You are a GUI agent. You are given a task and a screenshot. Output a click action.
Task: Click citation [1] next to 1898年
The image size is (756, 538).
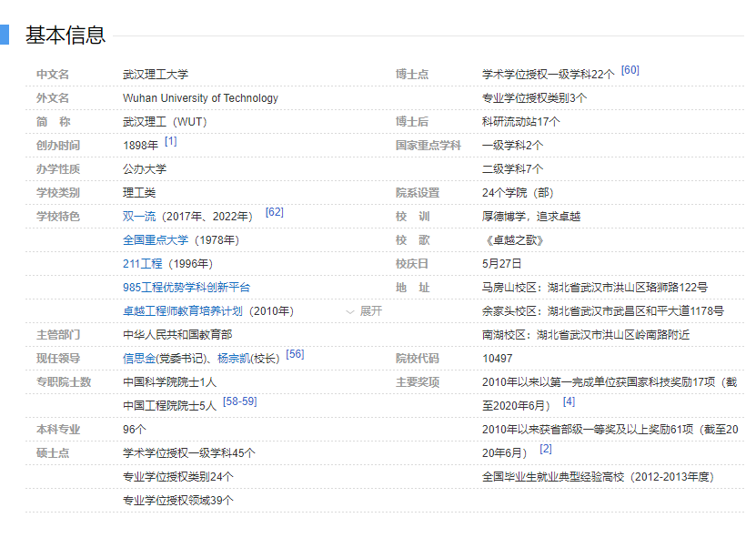coord(171,142)
